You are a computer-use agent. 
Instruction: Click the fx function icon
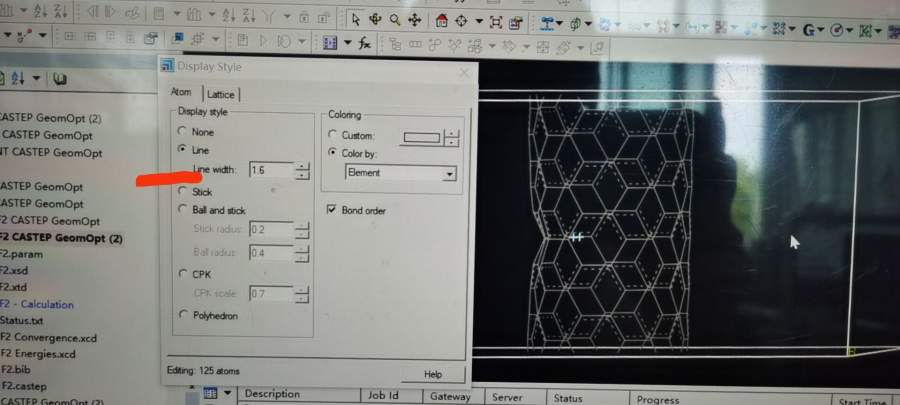pyautogui.click(x=365, y=42)
